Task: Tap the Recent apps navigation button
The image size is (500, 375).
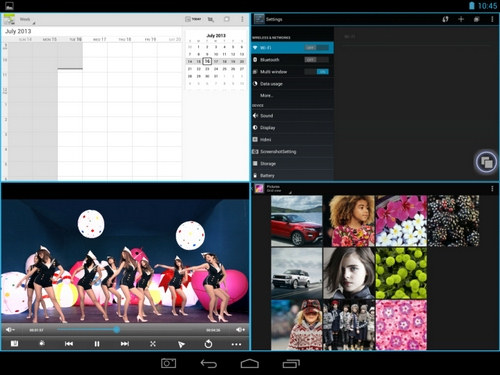Action: click(x=291, y=363)
